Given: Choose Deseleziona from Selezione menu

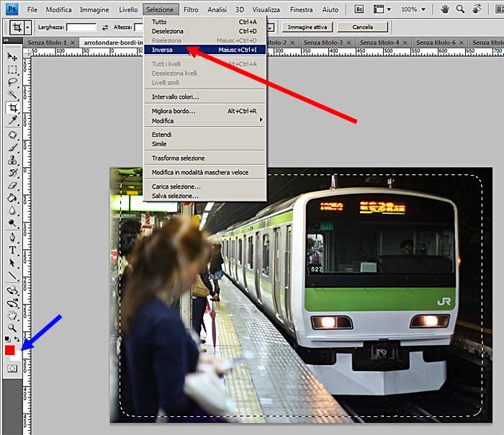Looking at the screenshot, I should [x=204, y=31].
